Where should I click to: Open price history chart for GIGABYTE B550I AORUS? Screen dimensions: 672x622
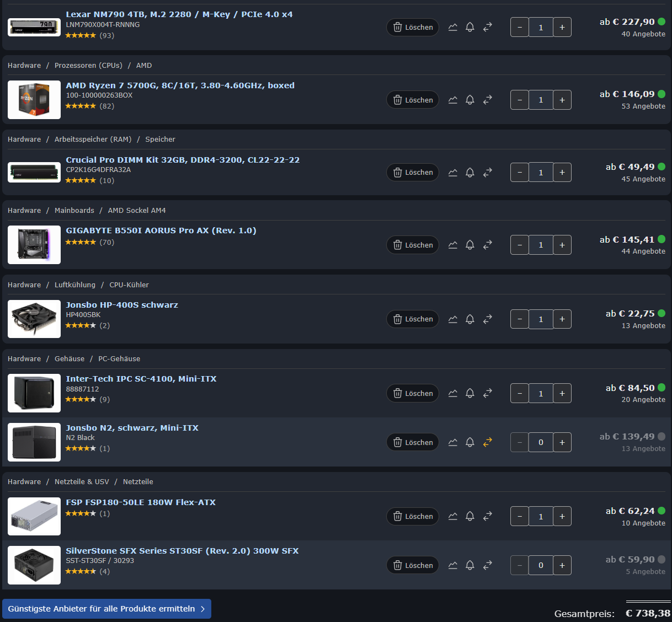tap(453, 245)
